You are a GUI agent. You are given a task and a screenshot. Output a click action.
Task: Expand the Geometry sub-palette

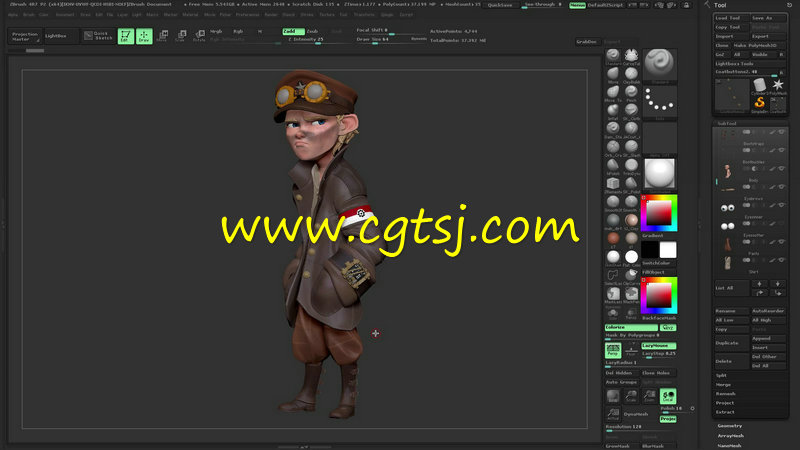[730, 426]
